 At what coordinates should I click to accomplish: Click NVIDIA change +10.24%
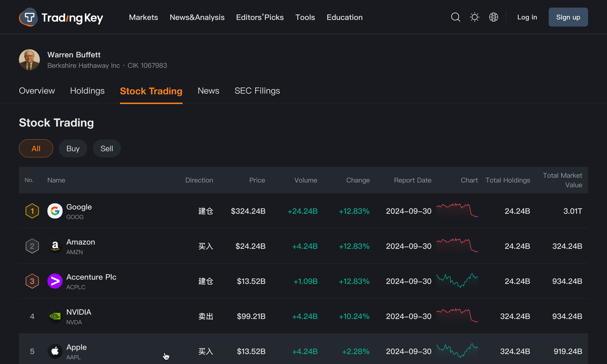354,316
